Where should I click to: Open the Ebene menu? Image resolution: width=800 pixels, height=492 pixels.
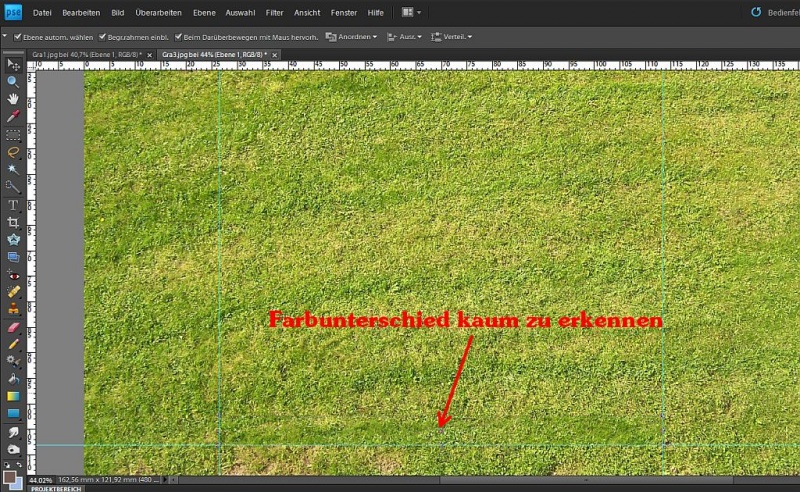[x=204, y=13]
